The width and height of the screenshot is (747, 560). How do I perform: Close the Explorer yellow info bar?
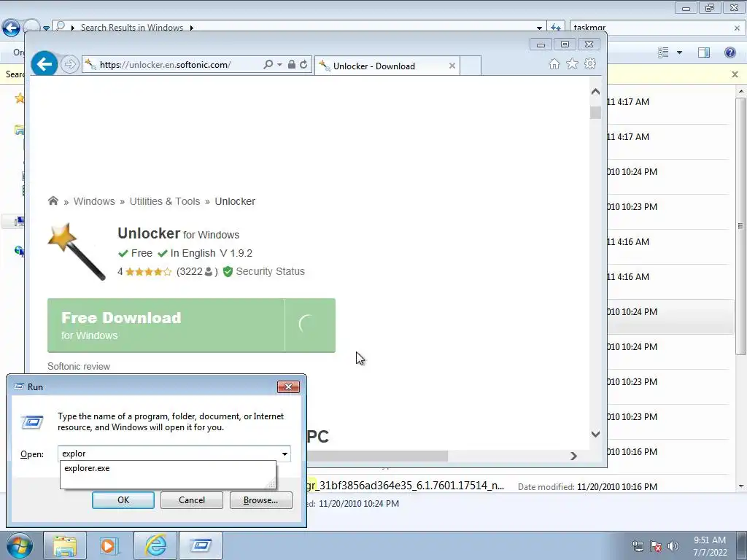(735, 74)
